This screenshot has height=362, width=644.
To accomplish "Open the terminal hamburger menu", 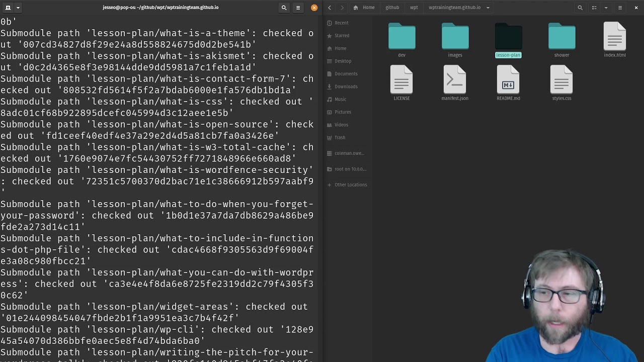I will point(298,8).
